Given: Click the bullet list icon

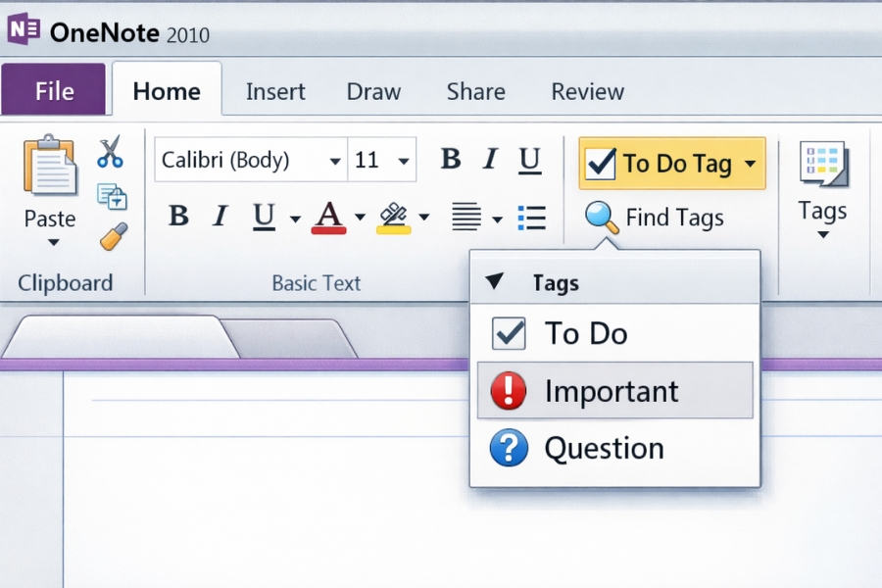Looking at the screenshot, I should tap(531, 218).
